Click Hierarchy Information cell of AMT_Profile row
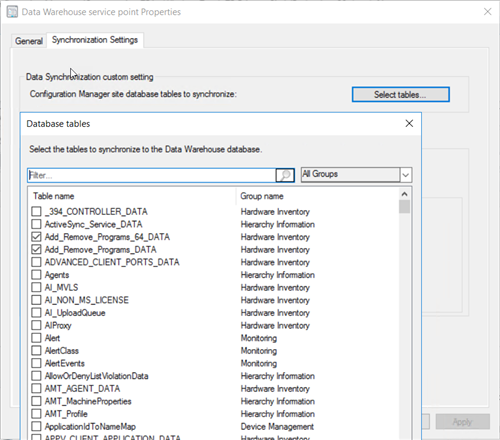This screenshot has width=500, height=440. click(278, 414)
